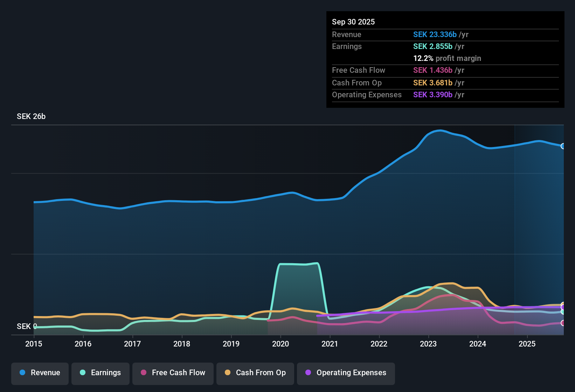Image resolution: width=575 pixels, height=392 pixels.
Task: Open the Free Cash Flow legend chip
Action: click(x=173, y=373)
